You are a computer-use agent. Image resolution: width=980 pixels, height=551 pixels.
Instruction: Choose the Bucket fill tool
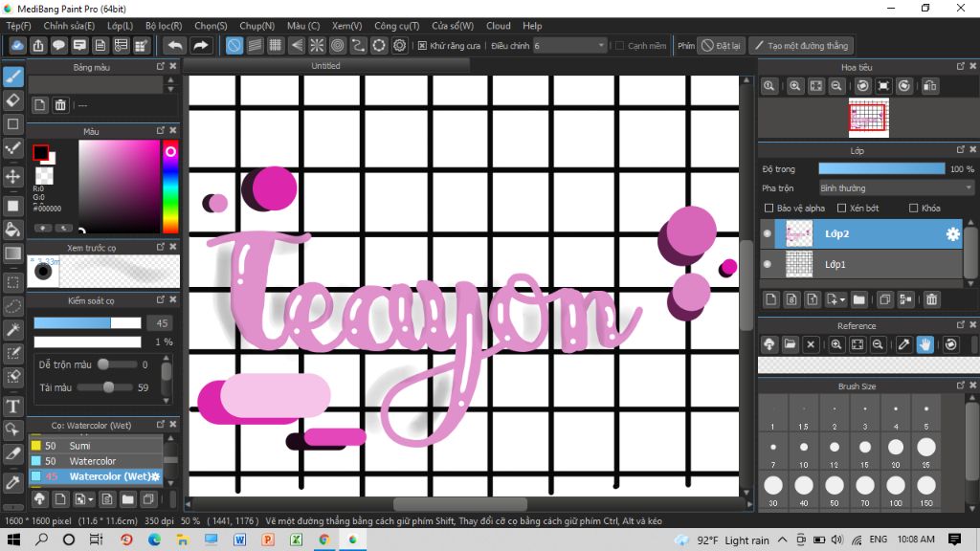point(12,230)
